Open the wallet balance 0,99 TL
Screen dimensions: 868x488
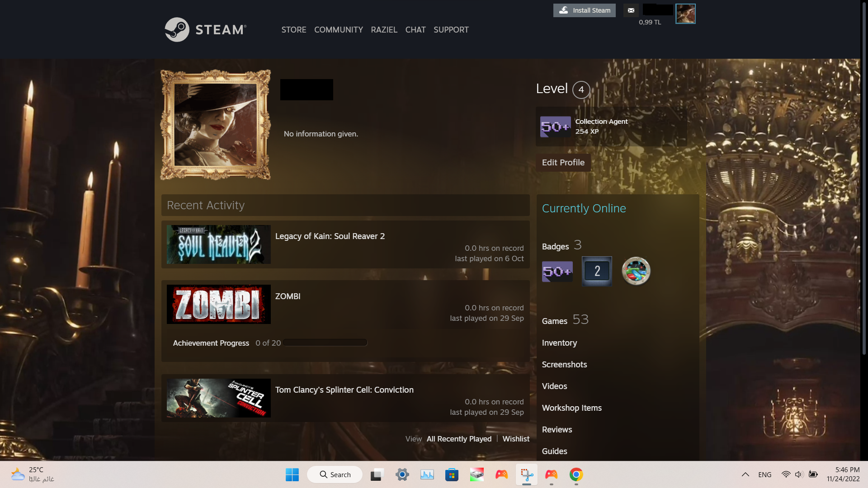650,22
